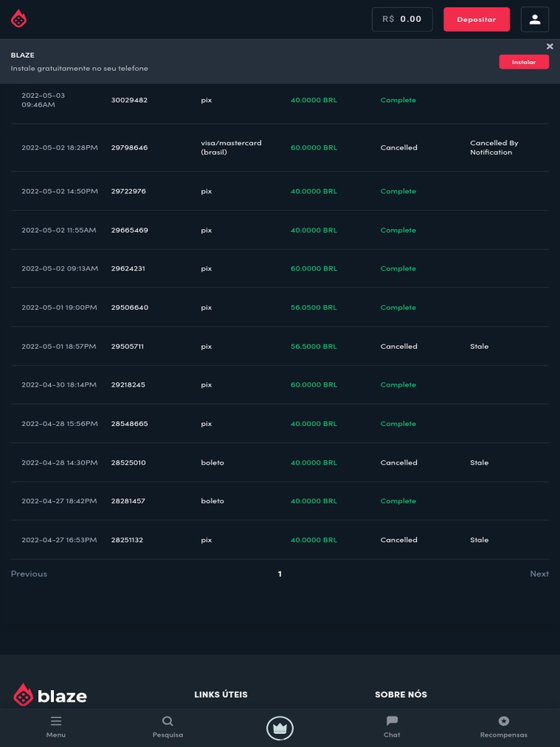Select transaction ID 30029482
560x747 pixels.
pos(129,100)
